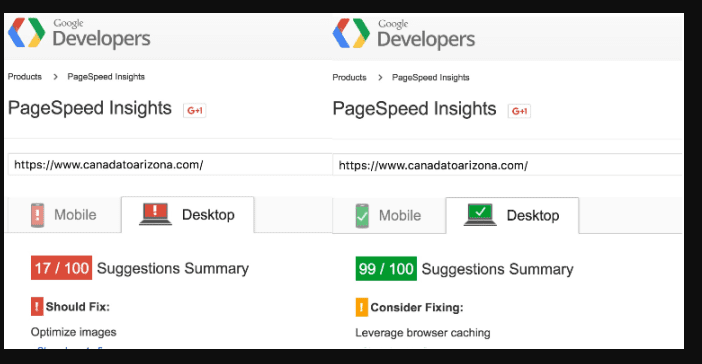Click the orange Consider Fixing exclamation icon
The height and width of the screenshot is (364, 702).
coord(361,308)
